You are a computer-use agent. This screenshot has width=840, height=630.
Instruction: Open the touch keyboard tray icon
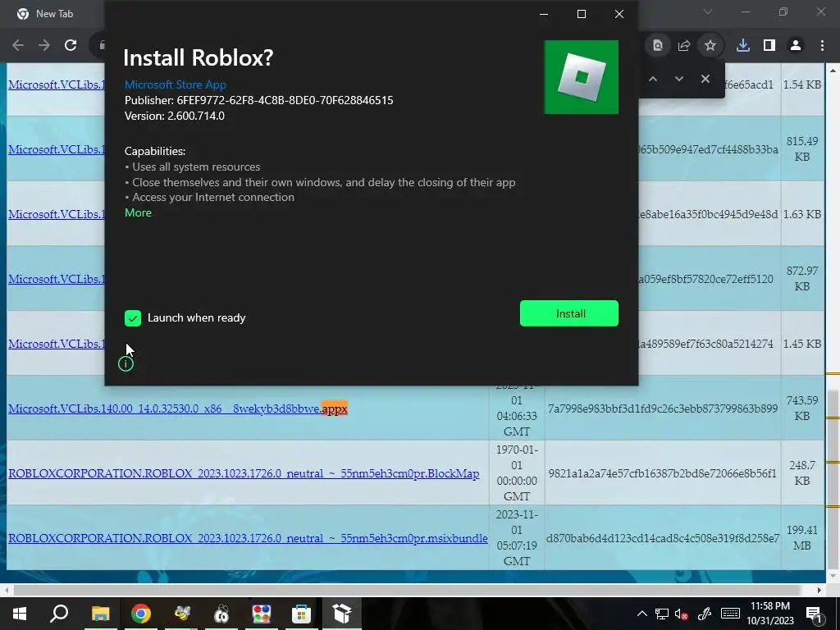coord(730,614)
